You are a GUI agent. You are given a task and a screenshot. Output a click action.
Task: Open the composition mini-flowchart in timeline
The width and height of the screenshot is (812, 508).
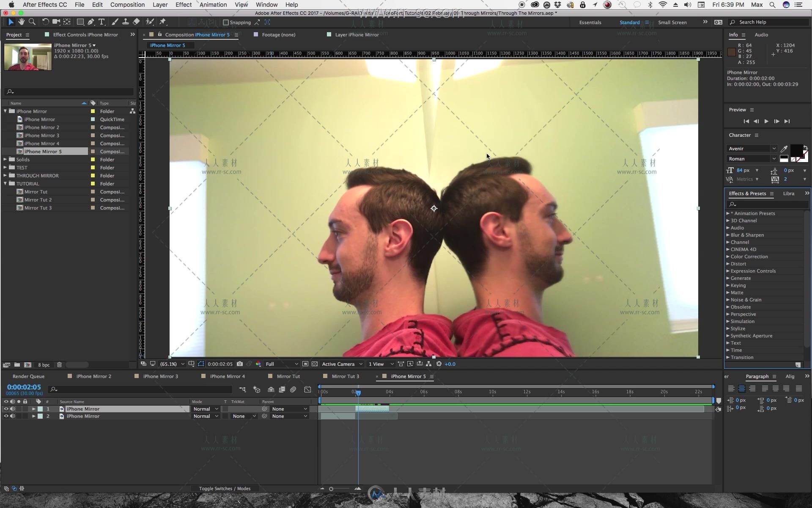coord(242,389)
